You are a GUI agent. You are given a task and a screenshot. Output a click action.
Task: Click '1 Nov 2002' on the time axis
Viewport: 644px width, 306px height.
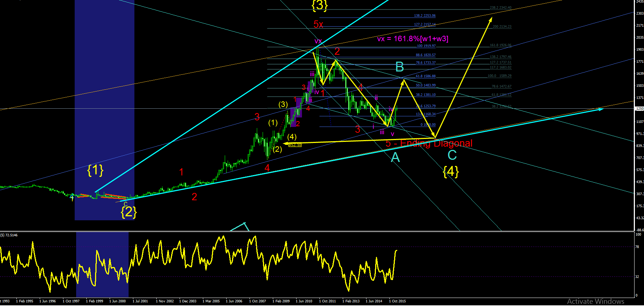click(165, 301)
